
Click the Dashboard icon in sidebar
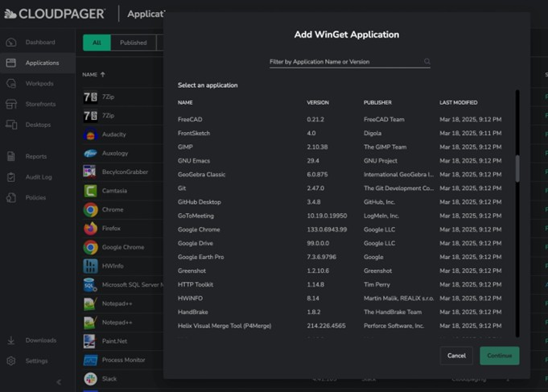(11, 42)
